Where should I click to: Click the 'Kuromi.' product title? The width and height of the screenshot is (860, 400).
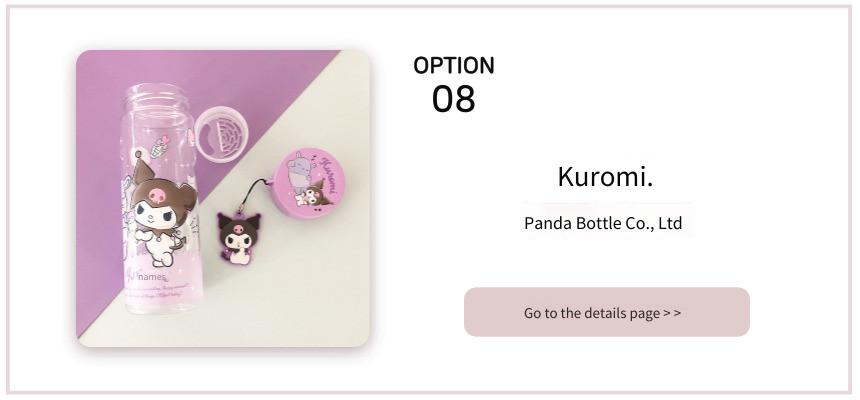(x=605, y=177)
